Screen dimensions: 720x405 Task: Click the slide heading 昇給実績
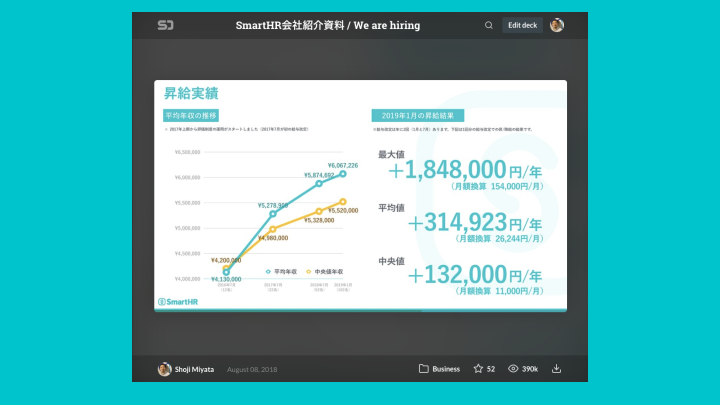pyautogui.click(x=191, y=93)
